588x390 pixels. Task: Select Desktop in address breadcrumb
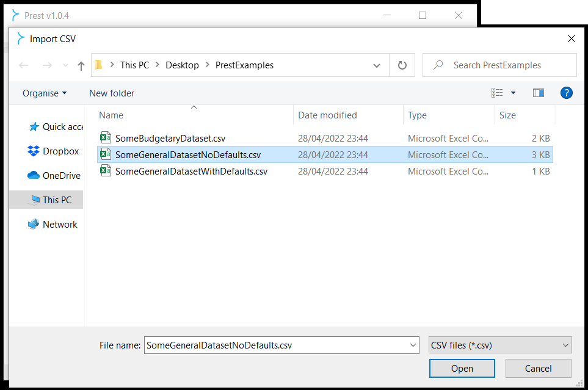pyautogui.click(x=182, y=65)
